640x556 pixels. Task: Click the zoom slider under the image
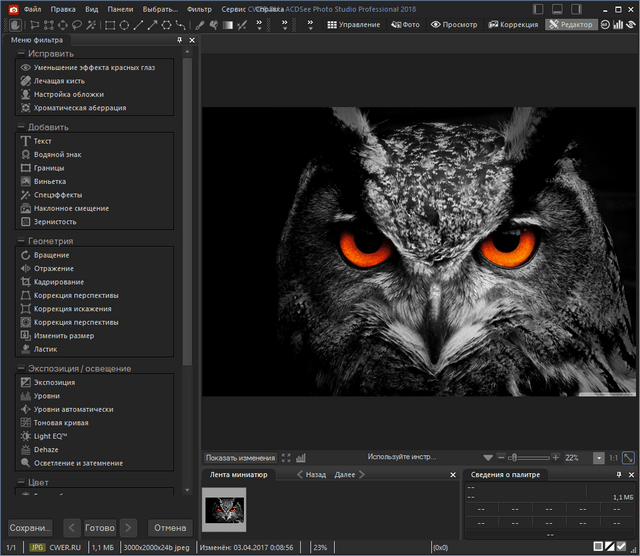[529, 457]
